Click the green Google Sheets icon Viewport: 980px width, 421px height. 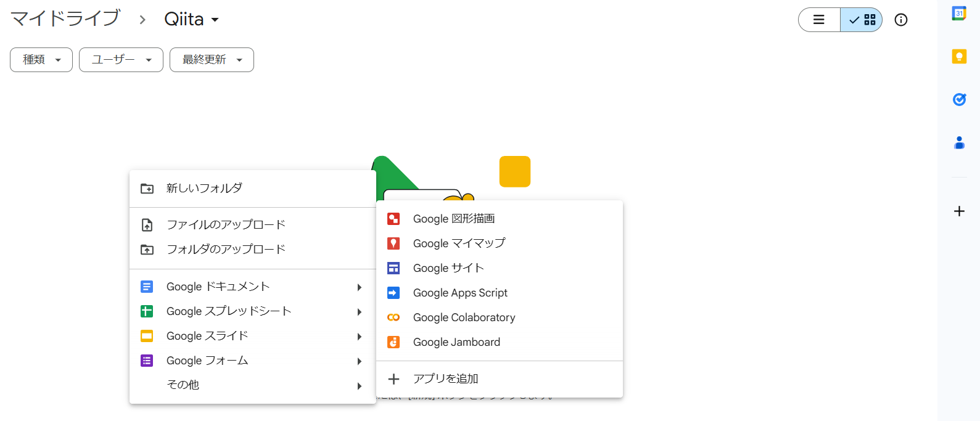click(x=147, y=311)
